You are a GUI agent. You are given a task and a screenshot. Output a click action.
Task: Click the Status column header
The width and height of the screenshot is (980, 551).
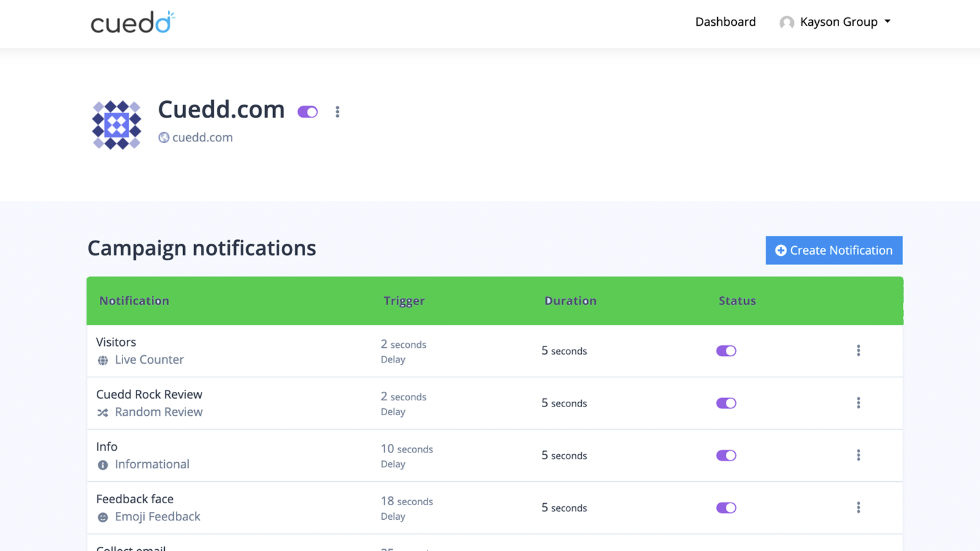[x=737, y=301]
